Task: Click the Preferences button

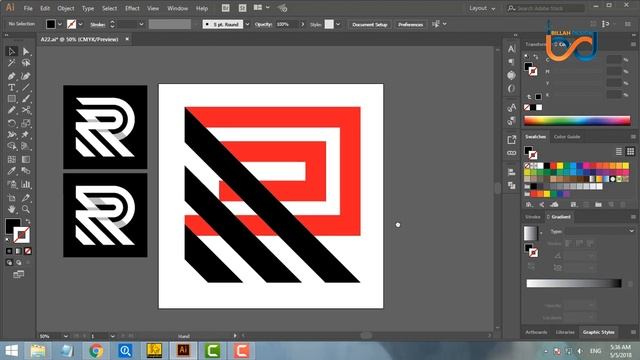Action: tap(411, 24)
